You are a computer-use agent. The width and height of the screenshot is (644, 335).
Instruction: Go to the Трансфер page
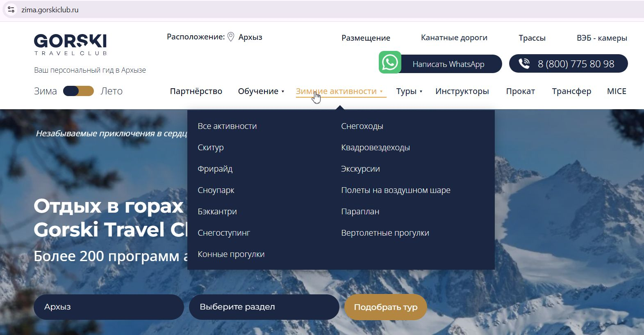[x=571, y=91]
